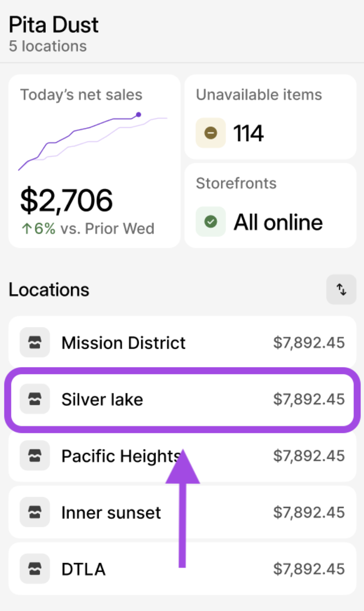Click the Pacific Heights storefront icon
This screenshot has width=364, height=611.
(35, 456)
